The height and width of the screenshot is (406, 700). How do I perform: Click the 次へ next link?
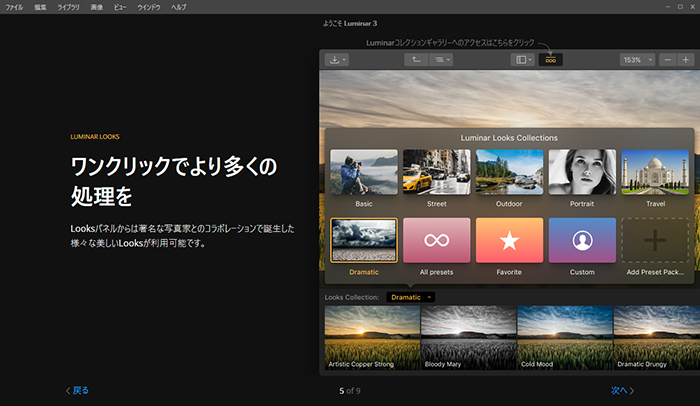[622, 390]
